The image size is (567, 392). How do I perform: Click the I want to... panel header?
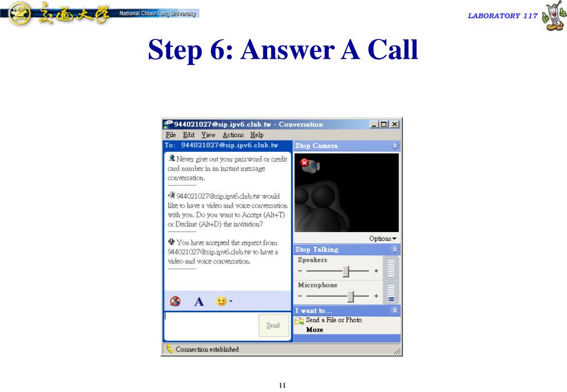[x=347, y=311]
